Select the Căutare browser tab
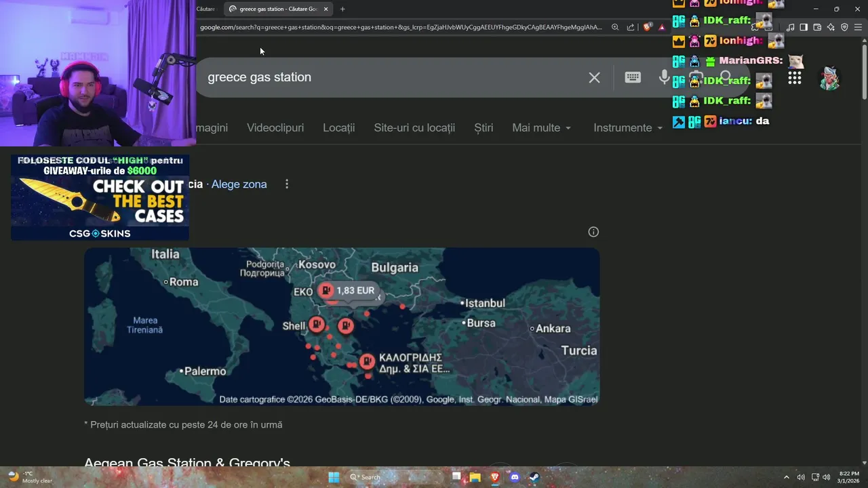 click(206, 9)
